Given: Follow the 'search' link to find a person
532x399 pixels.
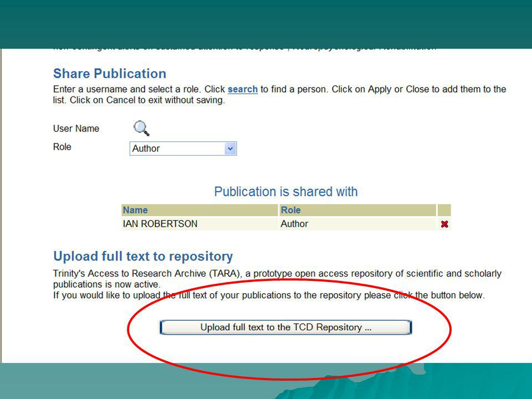Looking at the screenshot, I should tap(243, 89).
